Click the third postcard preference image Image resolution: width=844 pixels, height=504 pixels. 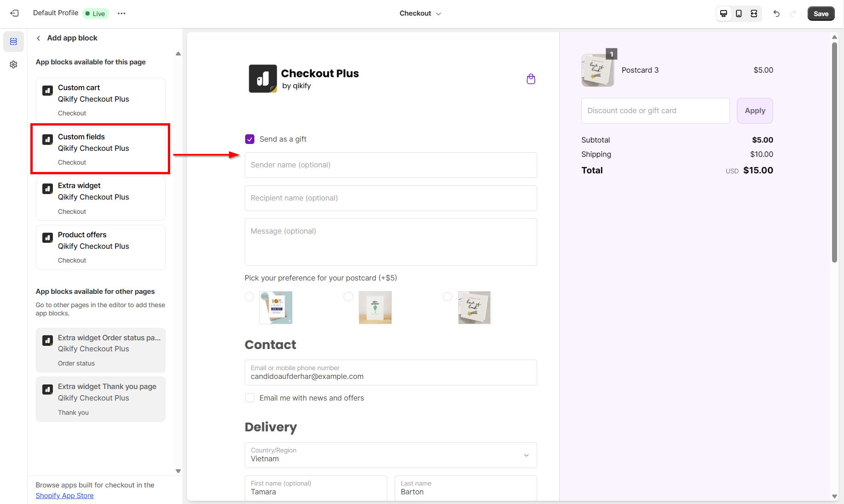(x=475, y=308)
